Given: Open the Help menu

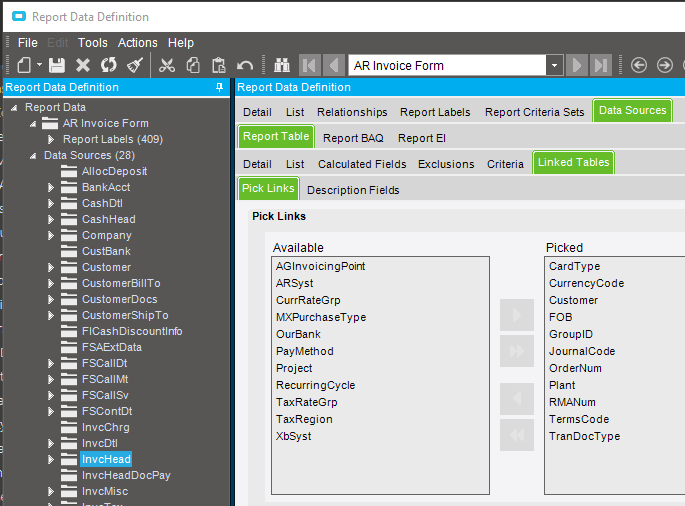Looking at the screenshot, I should 181,43.
